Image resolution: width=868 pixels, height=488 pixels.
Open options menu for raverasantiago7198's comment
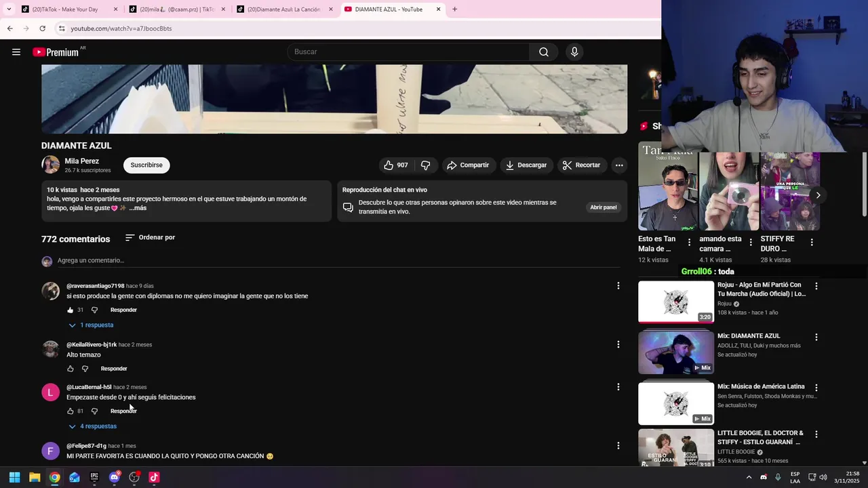pyautogui.click(x=618, y=286)
